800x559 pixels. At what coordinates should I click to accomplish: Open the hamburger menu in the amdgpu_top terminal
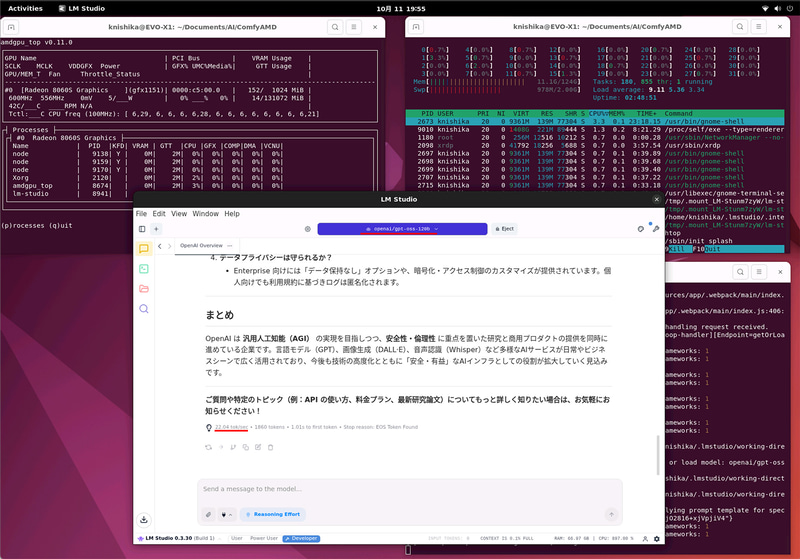click(354, 27)
